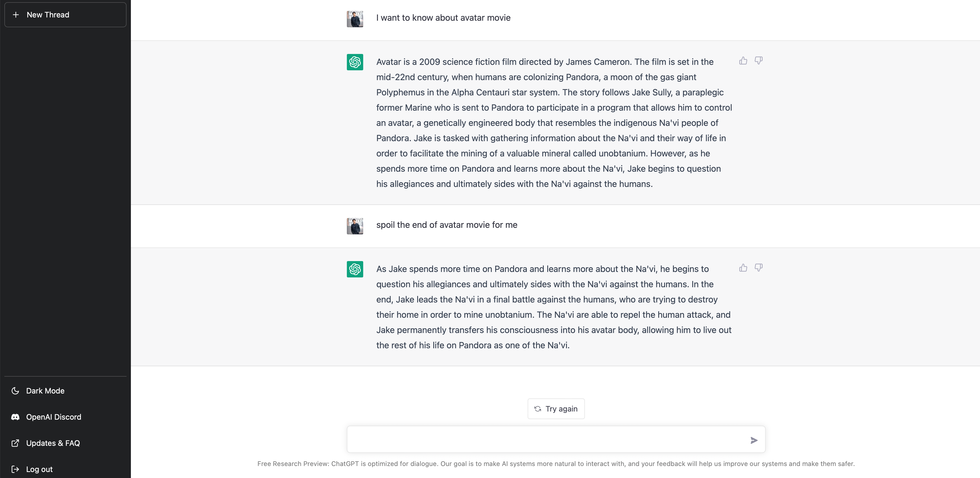Click the moon icon for Dark Mode

point(15,391)
